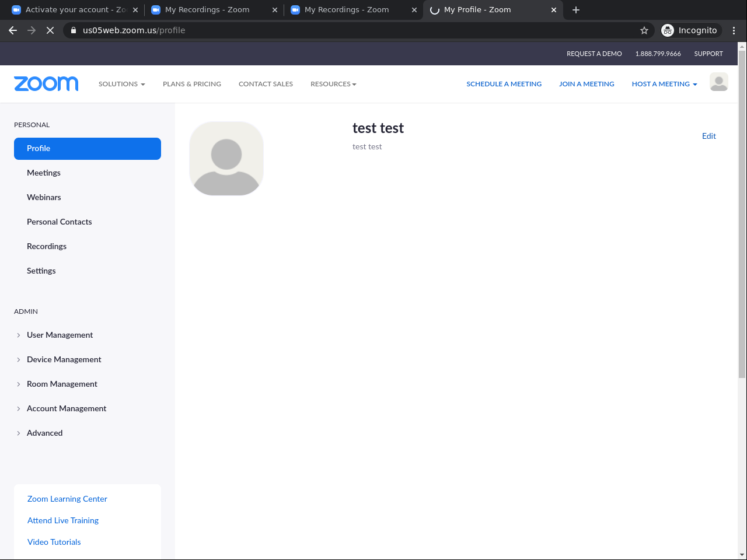Click Request a Demo
The height and width of the screenshot is (560, 747).
click(x=594, y=54)
